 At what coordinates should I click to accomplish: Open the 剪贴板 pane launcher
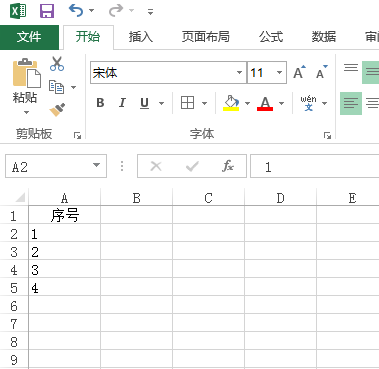coord(77,135)
